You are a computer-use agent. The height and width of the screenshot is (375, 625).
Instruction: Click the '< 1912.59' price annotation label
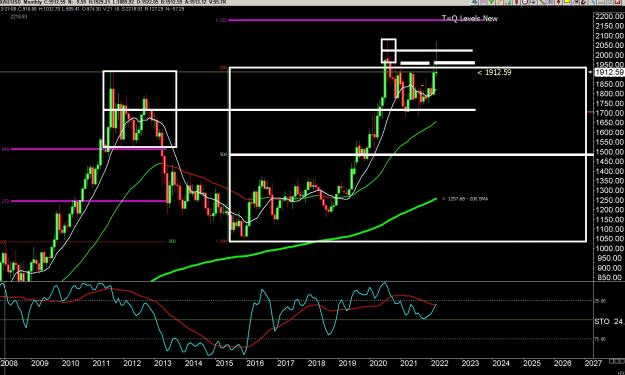(x=494, y=72)
